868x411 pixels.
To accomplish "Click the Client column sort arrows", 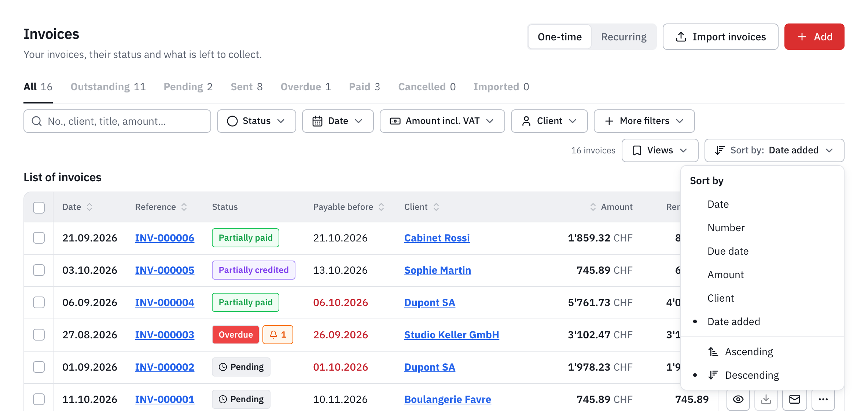I will coord(436,207).
